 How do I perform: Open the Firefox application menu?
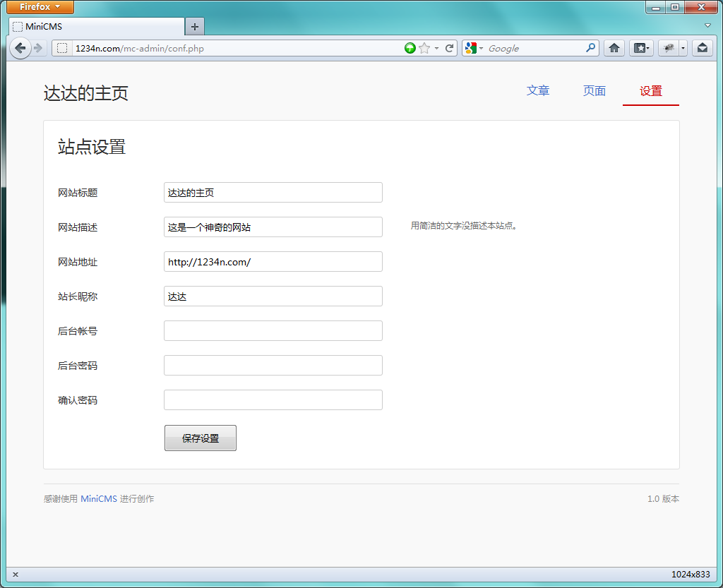[40, 7]
